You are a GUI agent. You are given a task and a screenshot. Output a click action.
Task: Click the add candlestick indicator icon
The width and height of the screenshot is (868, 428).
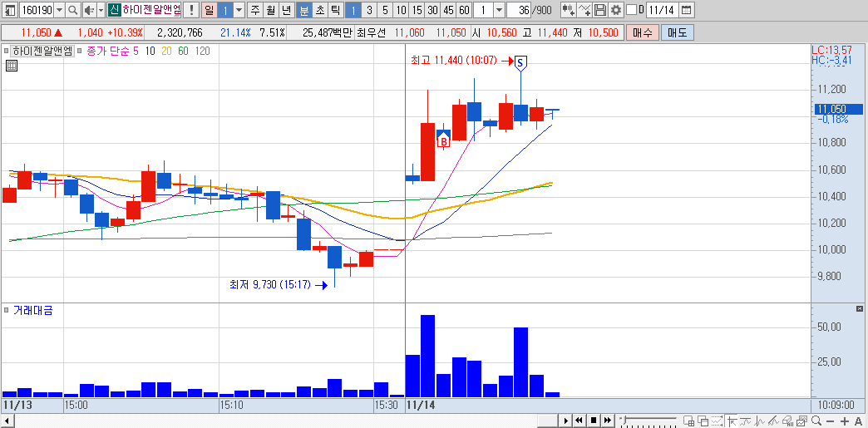tap(567, 9)
